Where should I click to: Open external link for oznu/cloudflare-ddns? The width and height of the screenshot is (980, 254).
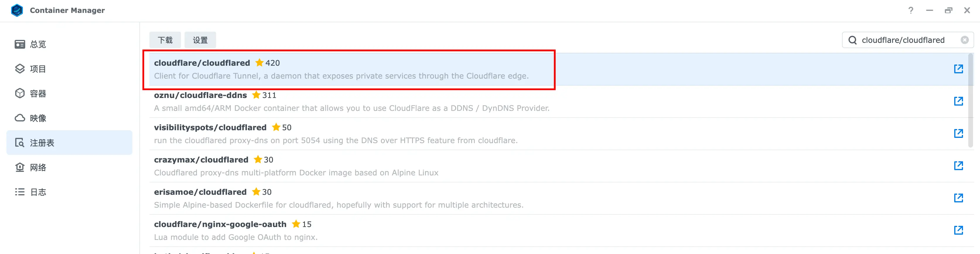[958, 101]
